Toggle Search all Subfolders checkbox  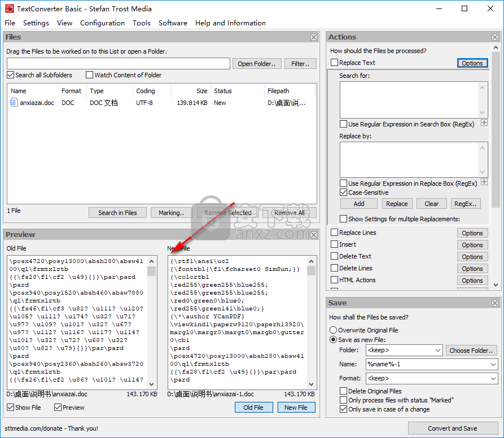click(x=11, y=75)
